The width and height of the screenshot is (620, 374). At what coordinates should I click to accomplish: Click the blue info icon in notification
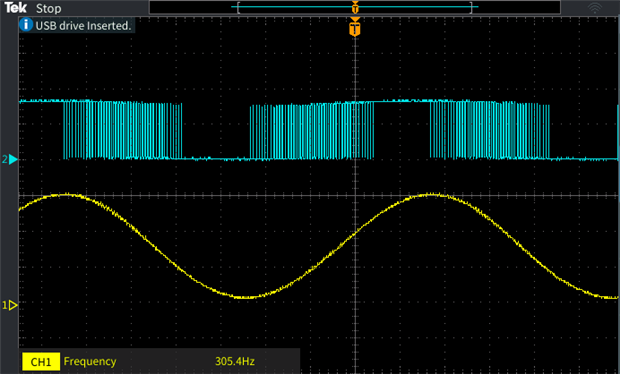pyautogui.click(x=26, y=25)
